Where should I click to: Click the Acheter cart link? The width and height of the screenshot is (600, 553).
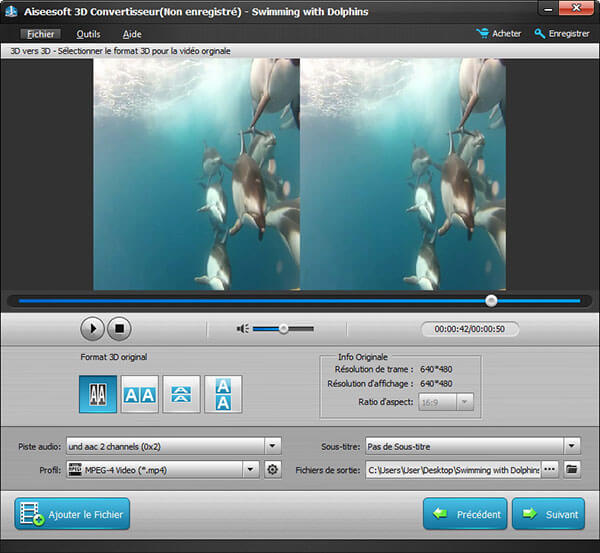tap(499, 34)
